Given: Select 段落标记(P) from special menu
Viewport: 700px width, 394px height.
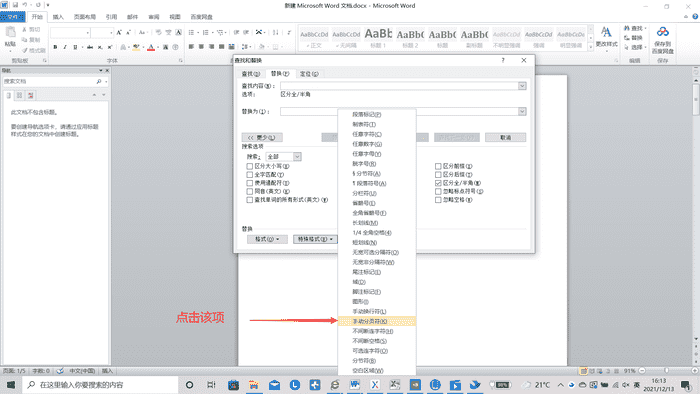Looking at the screenshot, I should [377, 115].
